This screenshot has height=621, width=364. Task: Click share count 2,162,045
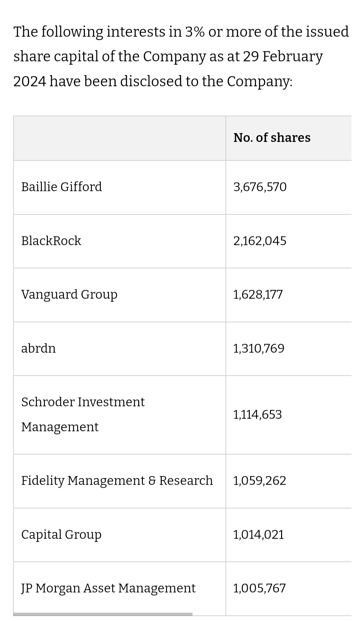point(260,241)
